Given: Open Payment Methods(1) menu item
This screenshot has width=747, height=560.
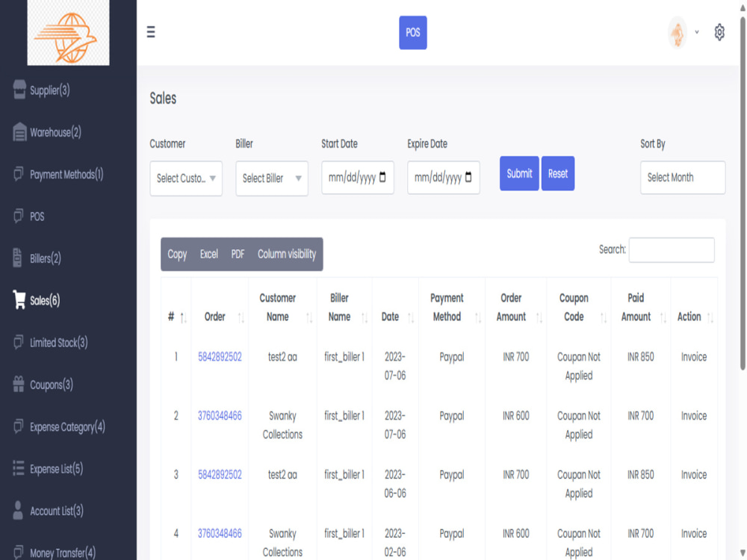Looking at the screenshot, I should click(68, 174).
